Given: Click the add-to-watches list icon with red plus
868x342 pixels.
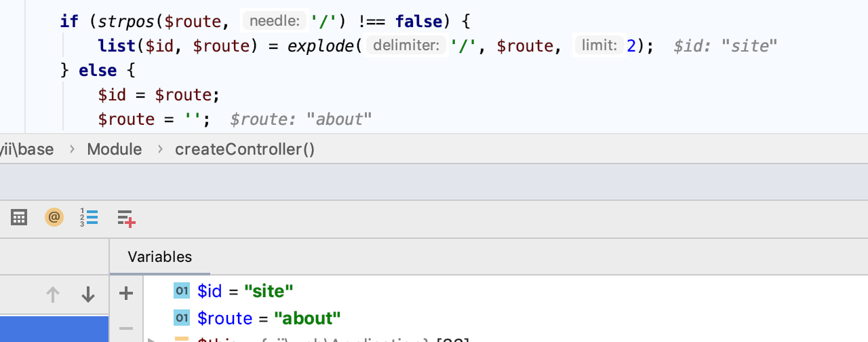Looking at the screenshot, I should tap(126, 218).
